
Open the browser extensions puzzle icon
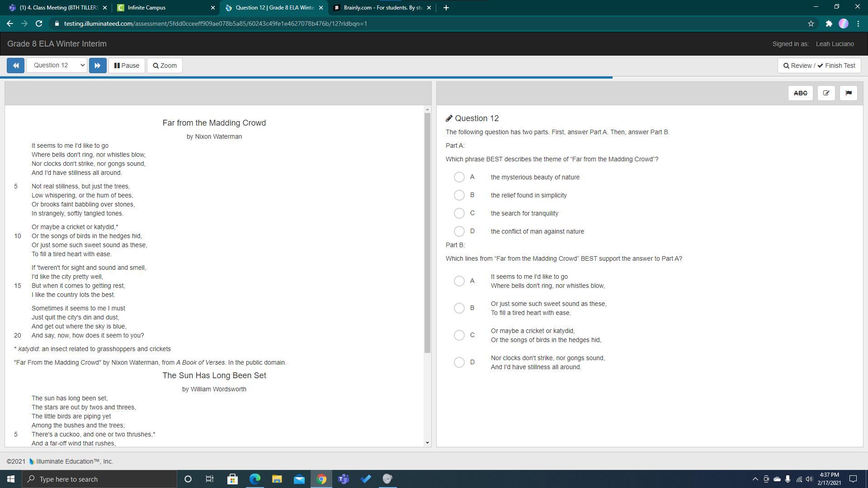click(829, 23)
